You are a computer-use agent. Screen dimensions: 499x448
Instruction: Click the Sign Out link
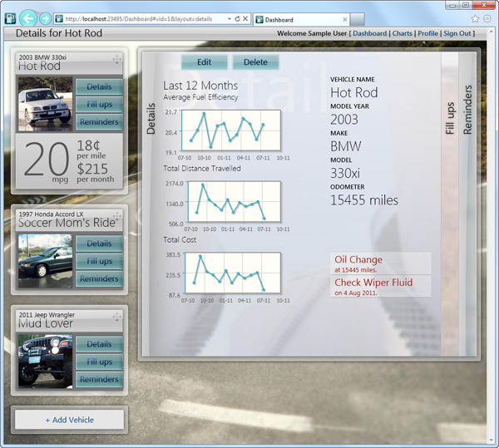457,33
